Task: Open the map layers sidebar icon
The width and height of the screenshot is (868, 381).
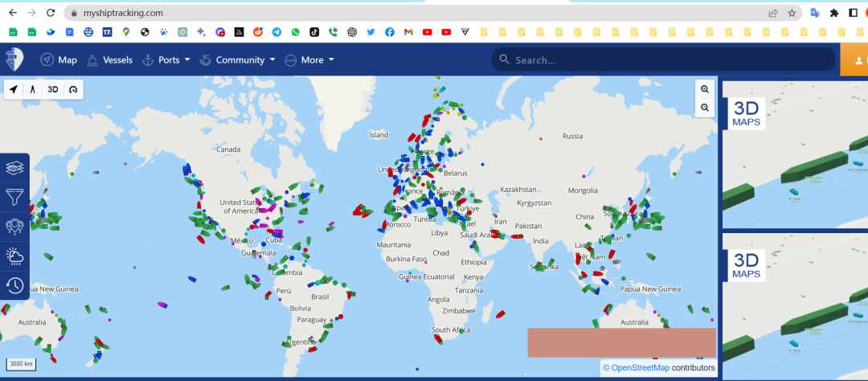Action: pos(14,168)
